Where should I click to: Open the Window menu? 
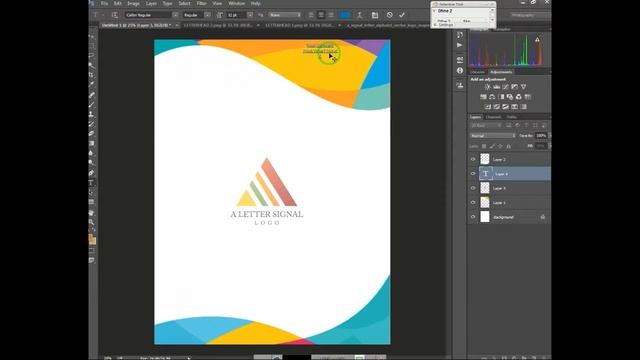(236, 3)
